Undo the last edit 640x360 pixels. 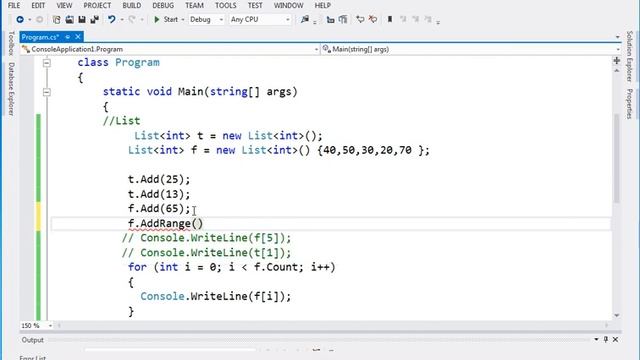coord(111,19)
